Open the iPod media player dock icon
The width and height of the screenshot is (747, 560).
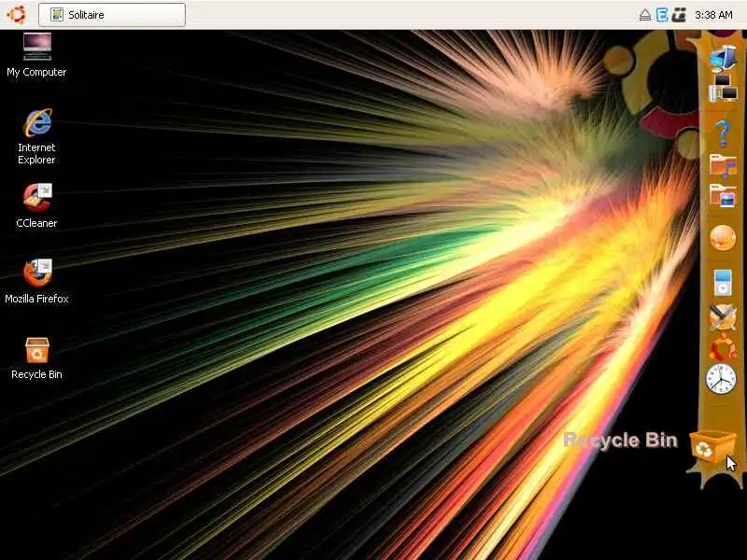click(x=723, y=283)
